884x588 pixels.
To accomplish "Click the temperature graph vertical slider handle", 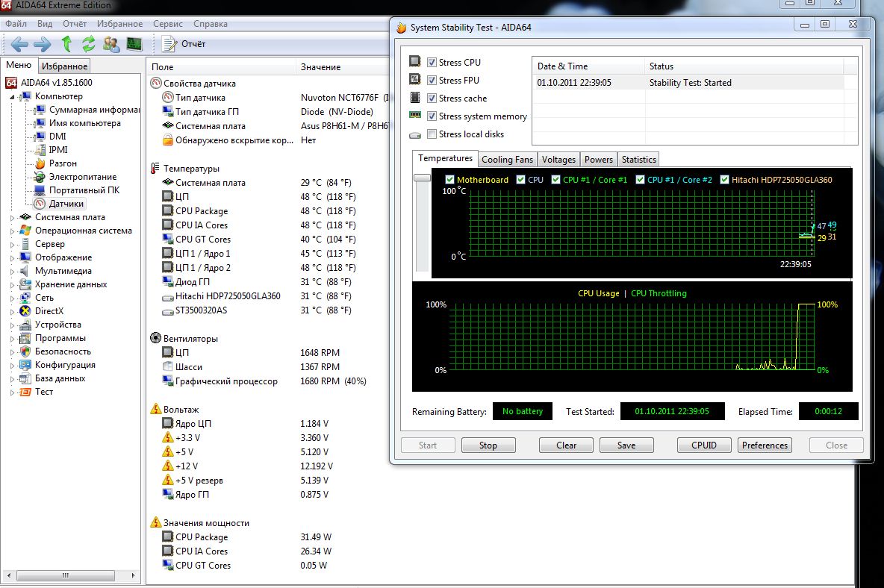I will (x=422, y=178).
